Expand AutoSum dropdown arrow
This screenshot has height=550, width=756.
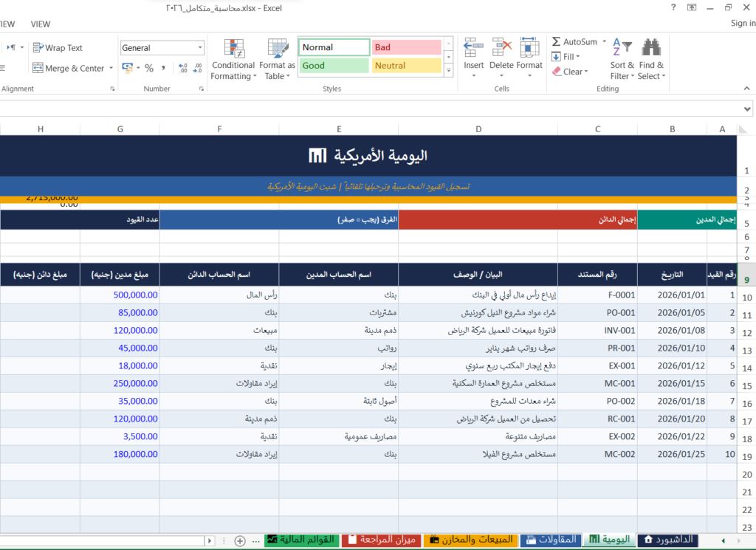604,42
